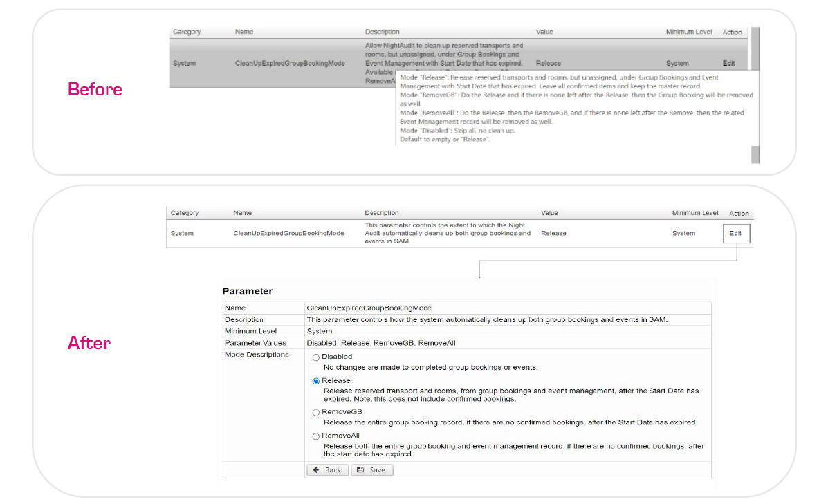The image size is (819, 504).
Task: Click the Release explanation "Release reserved transport and rooms"
Action: pyautogui.click(x=511, y=395)
